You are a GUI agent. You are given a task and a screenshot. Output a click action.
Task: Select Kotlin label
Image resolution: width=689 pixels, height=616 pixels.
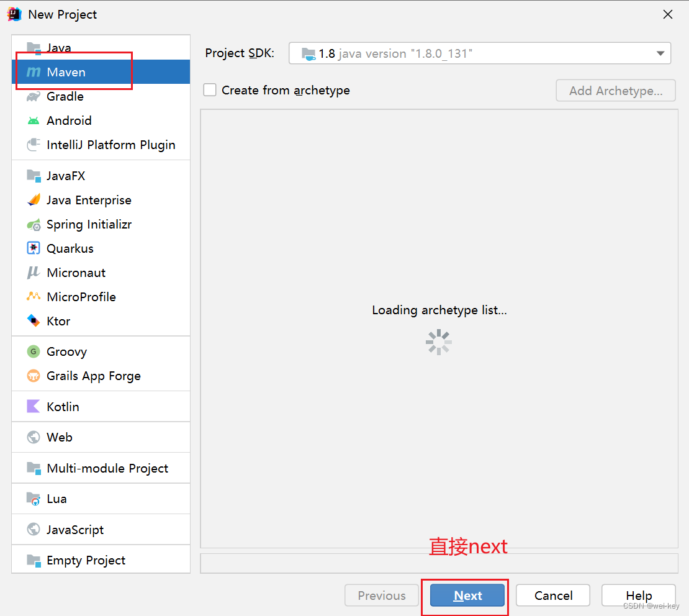pos(63,407)
